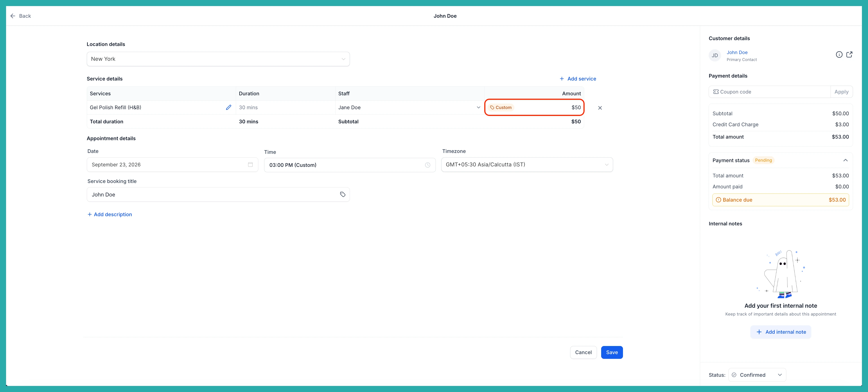Open the Confirmed status dropdown
The height and width of the screenshot is (392, 868).
(757, 375)
